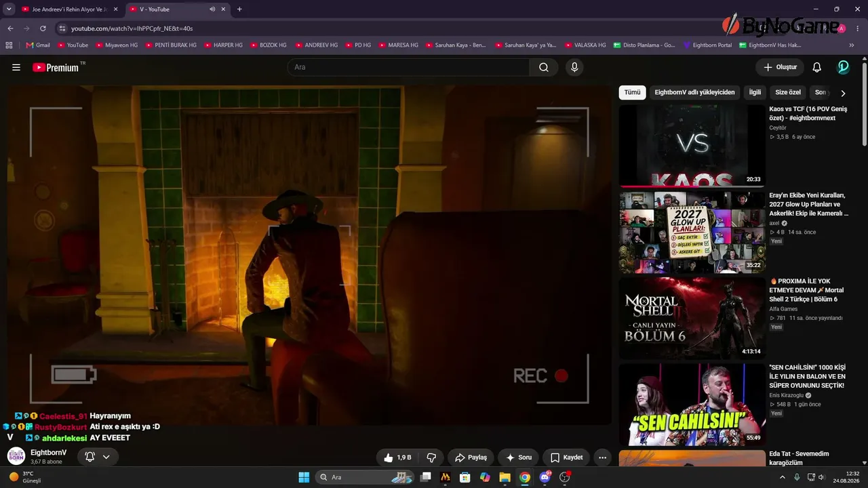Viewport: 868px width, 488px height.
Task: Mute the tab audio speaker icon
Action: click(212, 9)
